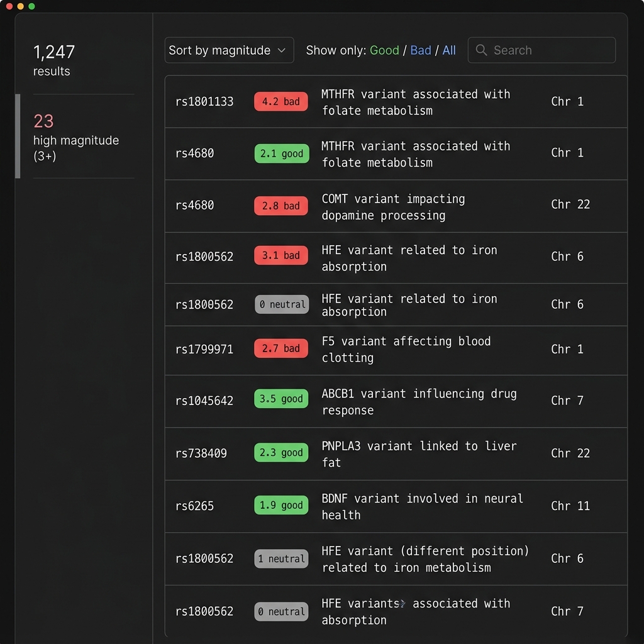Viewport: 644px width, 644px height.
Task: Select rs1800562 in the 1 neutral row
Action: [204, 558]
